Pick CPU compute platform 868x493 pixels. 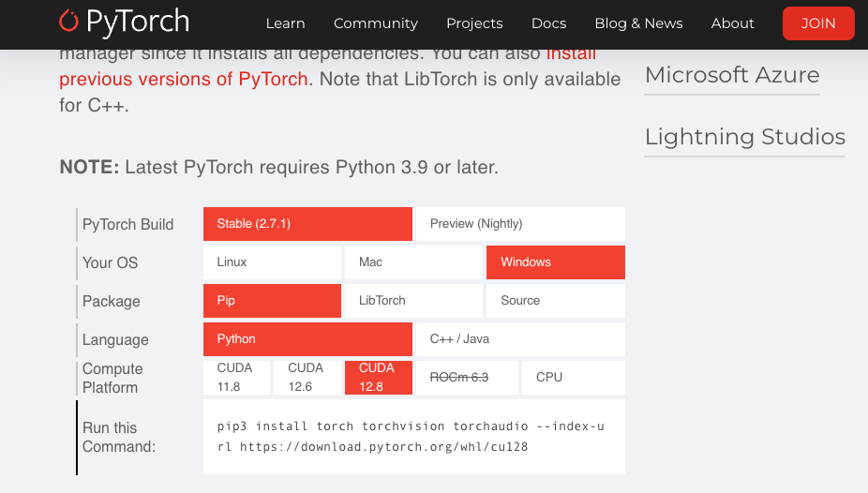[x=574, y=378]
